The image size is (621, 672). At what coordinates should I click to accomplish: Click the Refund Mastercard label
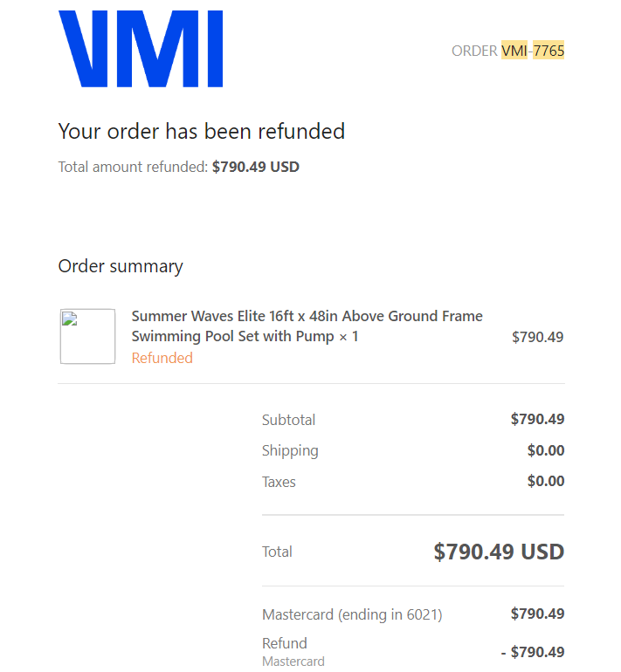click(x=293, y=652)
